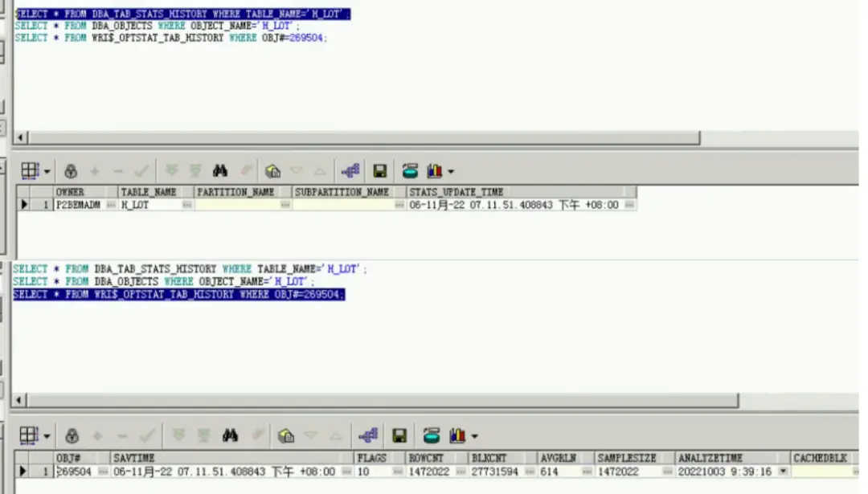Viewport: 868px width, 494px height.
Task: Click the DBA_OBJECTS query line in upper editor
Action: pyautogui.click(x=158, y=26)
